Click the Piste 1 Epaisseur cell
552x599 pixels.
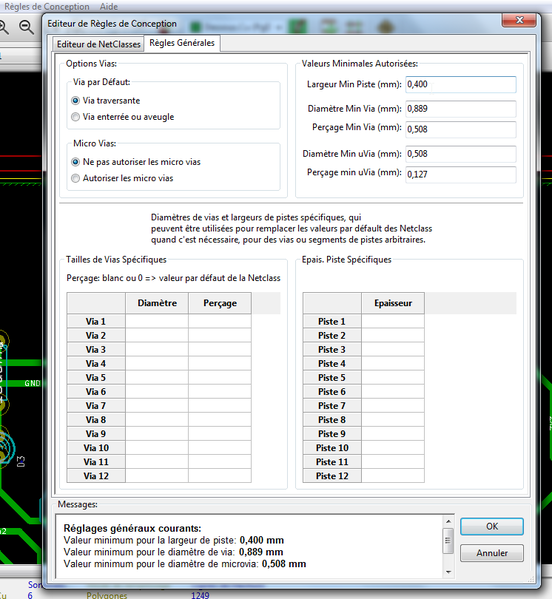393,321
